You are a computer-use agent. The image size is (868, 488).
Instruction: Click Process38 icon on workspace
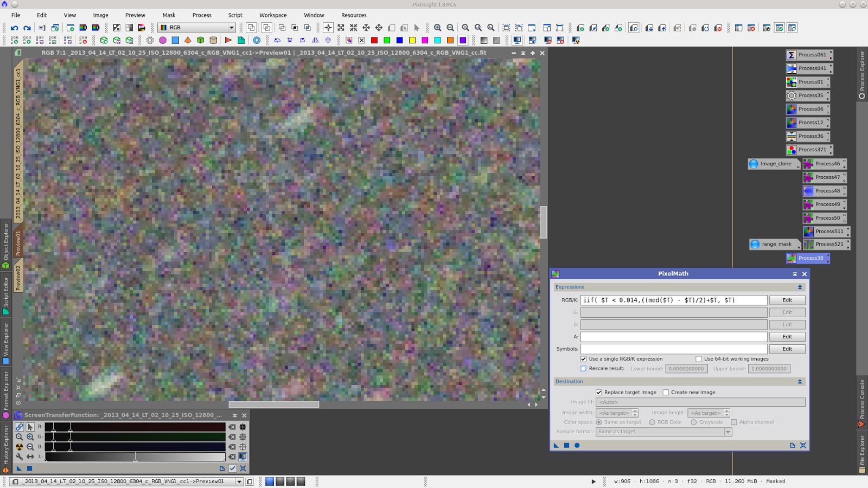807,258
